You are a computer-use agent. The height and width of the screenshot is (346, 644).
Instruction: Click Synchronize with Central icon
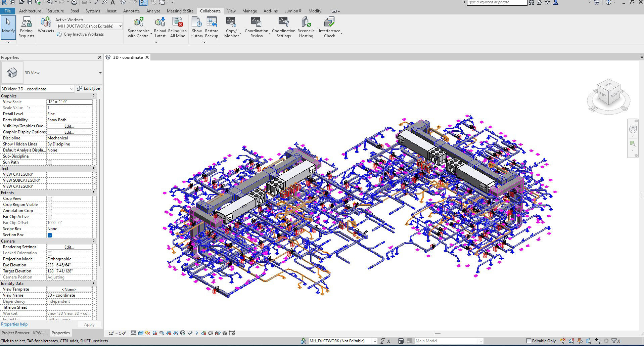(138, 23)
